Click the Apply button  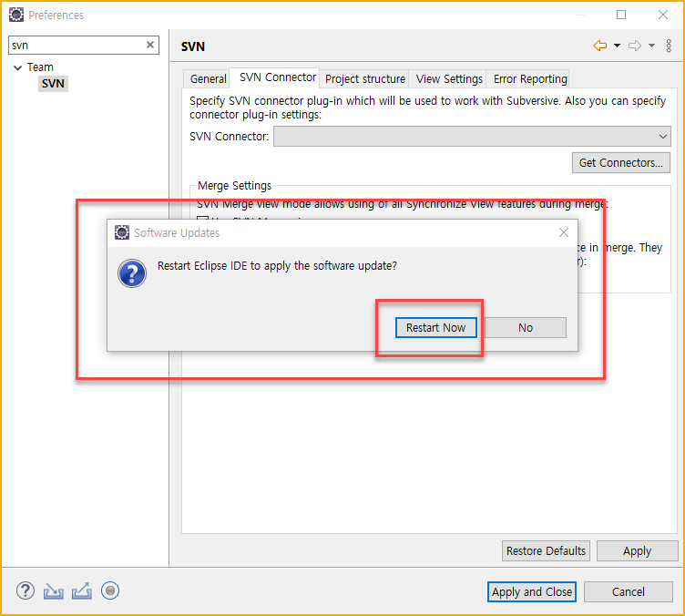(x=637, y=551)
